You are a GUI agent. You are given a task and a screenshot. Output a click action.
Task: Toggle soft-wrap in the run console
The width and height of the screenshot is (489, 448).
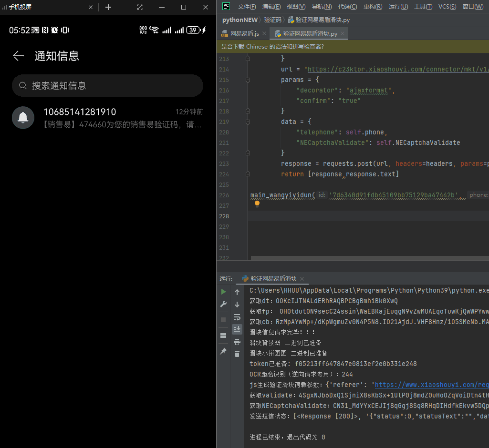(237, 317)
